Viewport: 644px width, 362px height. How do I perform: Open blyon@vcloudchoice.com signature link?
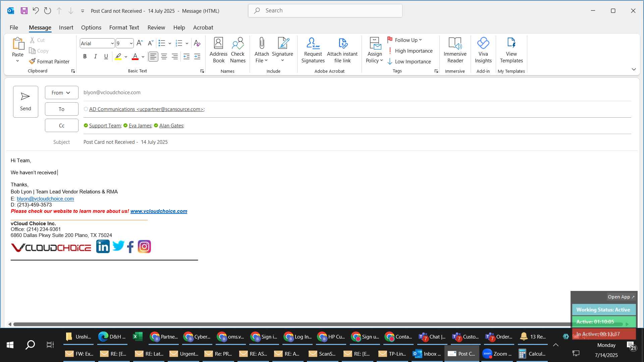(x=45, y=199)
